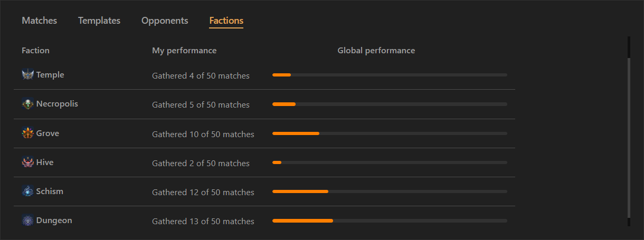Go to the Opponents tab
This screenshot has width=644, height=240.
pos(165,21)
